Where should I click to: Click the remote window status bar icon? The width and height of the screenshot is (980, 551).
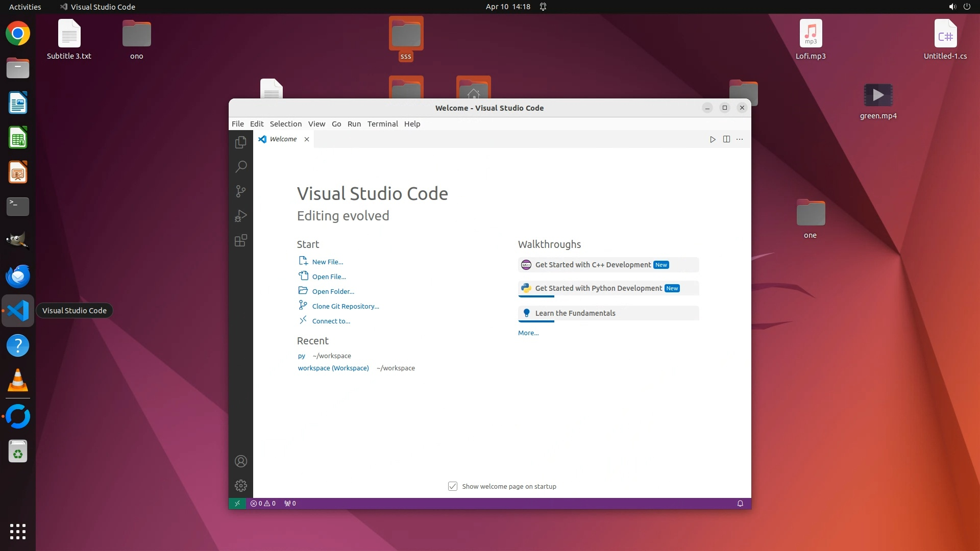[x=237, y=504]
